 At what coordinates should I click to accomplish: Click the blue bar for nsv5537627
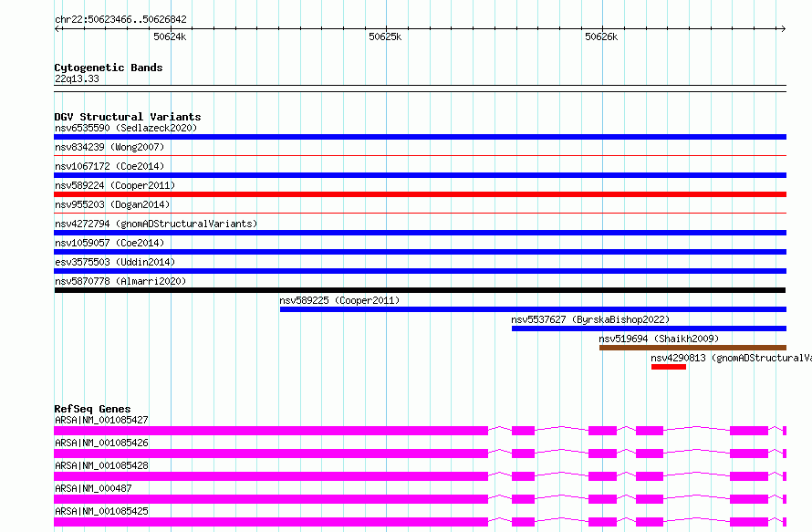(649, 329)
